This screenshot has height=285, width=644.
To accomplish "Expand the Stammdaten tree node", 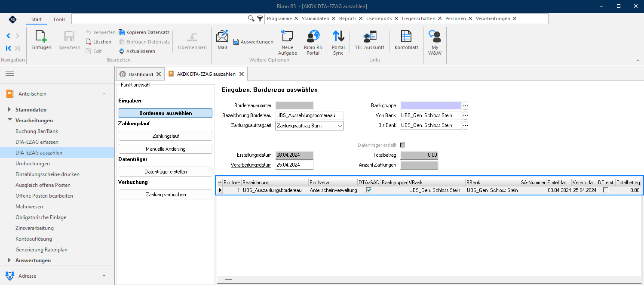I will pos(10,110).
